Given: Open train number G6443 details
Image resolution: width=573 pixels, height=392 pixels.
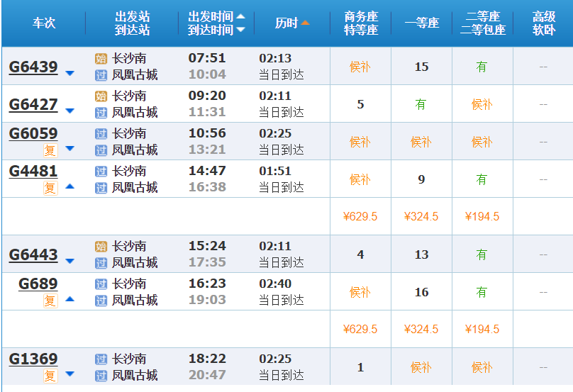Looking at the screenshot, I should [x=33, y=255].
